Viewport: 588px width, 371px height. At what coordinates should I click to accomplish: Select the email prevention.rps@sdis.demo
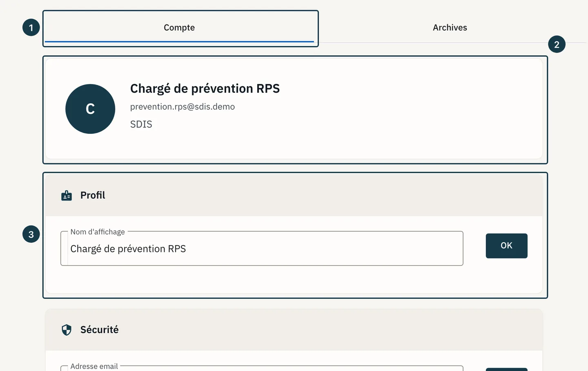coord(183,107)
